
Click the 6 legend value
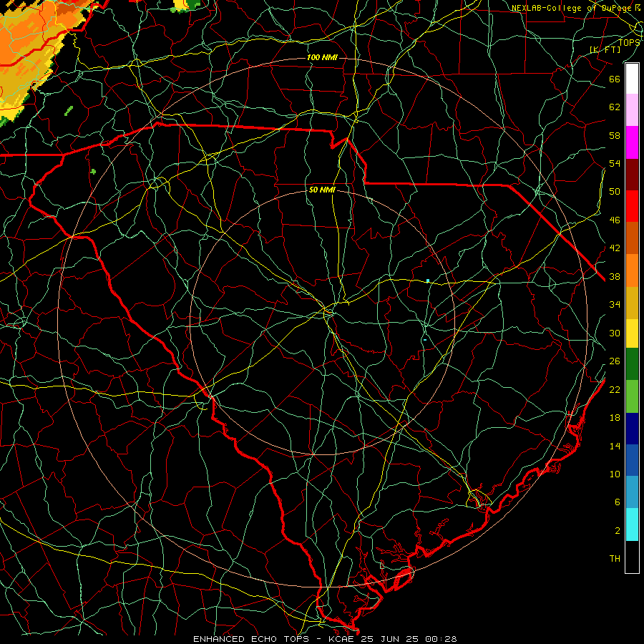(x=618, y=502)
